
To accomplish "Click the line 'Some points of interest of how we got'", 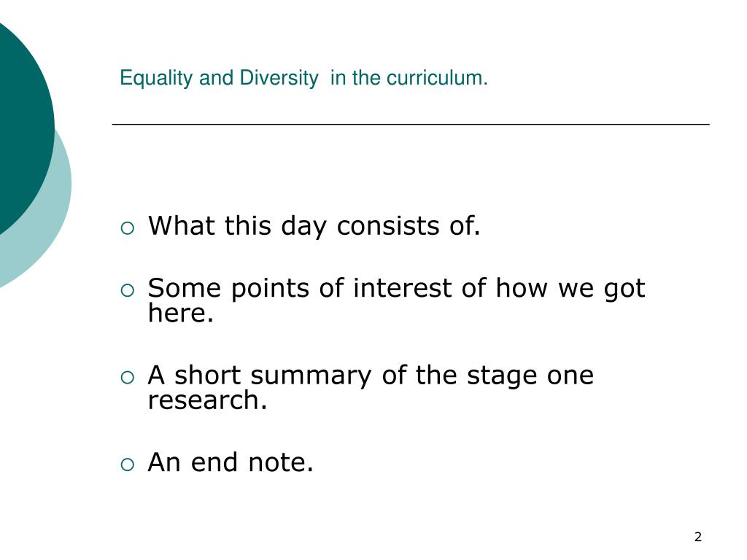I will [x=396, y=289].
